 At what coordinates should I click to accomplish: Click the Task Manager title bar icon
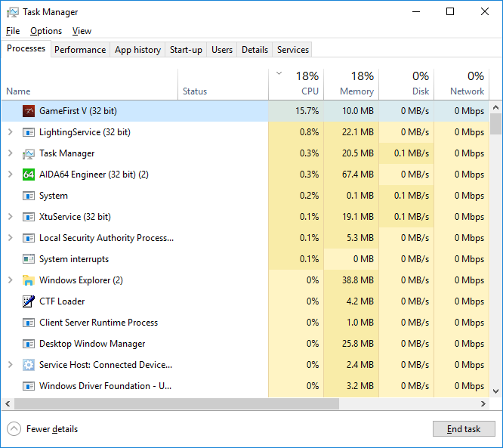click(13, 12)
